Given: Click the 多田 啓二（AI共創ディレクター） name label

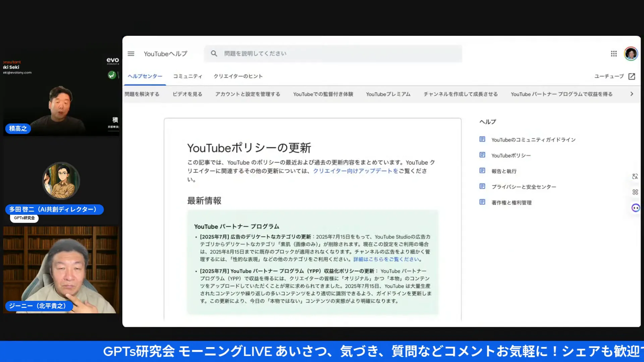Looking at the screenshot, I should click(54, 209).
